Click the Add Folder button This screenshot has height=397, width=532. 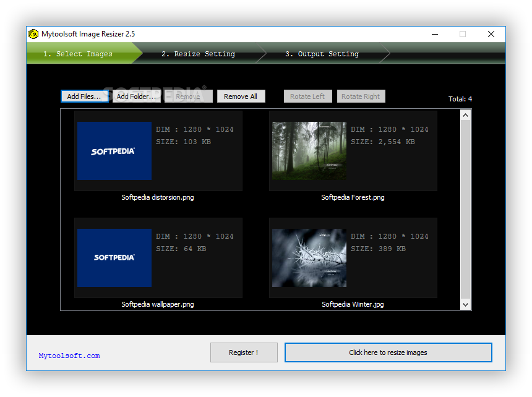pyautogui.click(x=136, y=96)
